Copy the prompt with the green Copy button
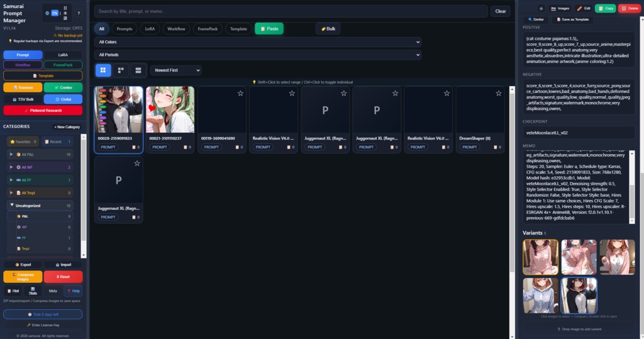 pos(606,8)
